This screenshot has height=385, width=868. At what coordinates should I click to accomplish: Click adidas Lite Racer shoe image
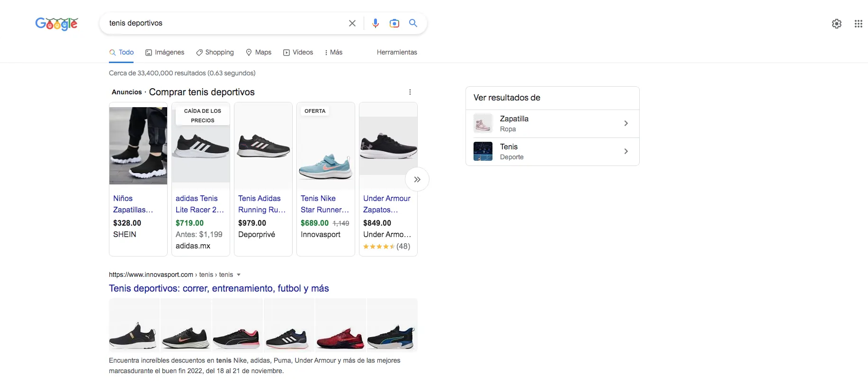[x=201, y=146]
